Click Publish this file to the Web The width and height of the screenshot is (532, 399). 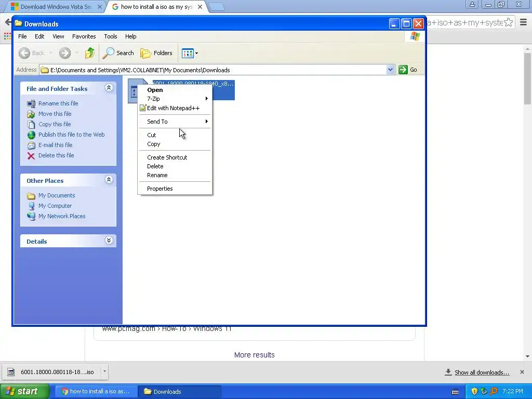coord(71,135)
